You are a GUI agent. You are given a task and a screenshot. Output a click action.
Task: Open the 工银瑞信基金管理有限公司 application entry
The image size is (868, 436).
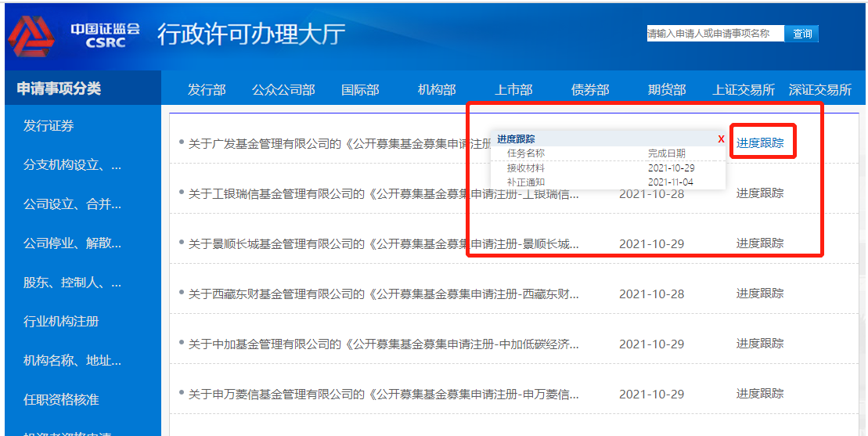(x=384, y=193)
